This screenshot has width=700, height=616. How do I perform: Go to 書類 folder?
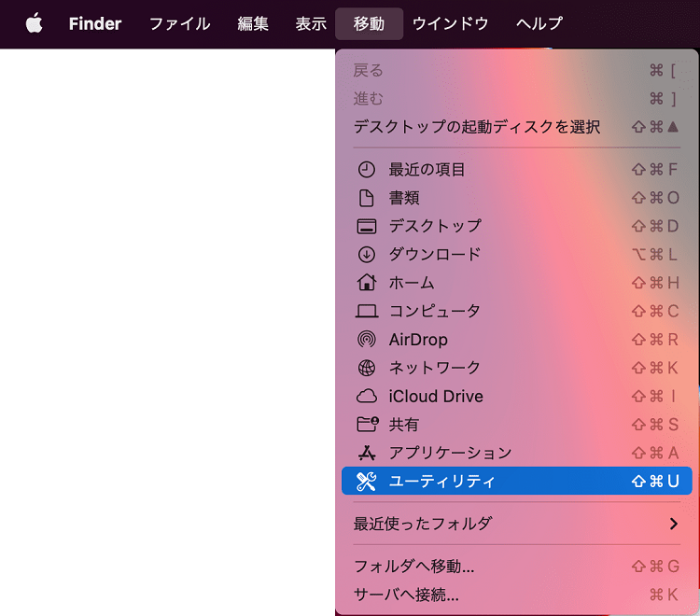click(x=516, y=198)
